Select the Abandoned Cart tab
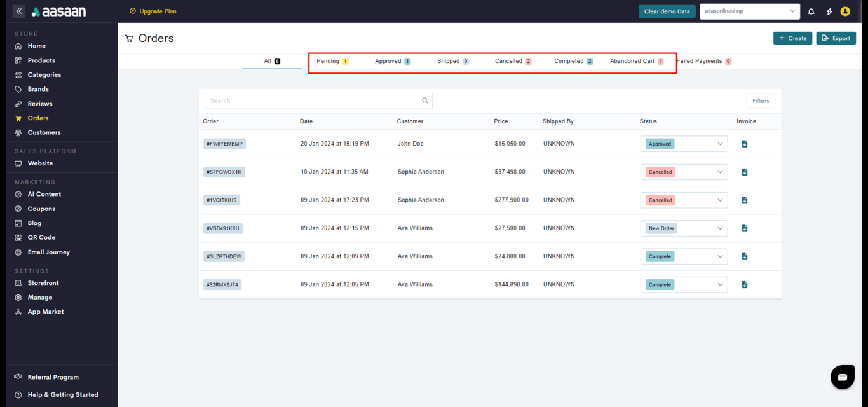868x407 pixels. coord(636,61)
